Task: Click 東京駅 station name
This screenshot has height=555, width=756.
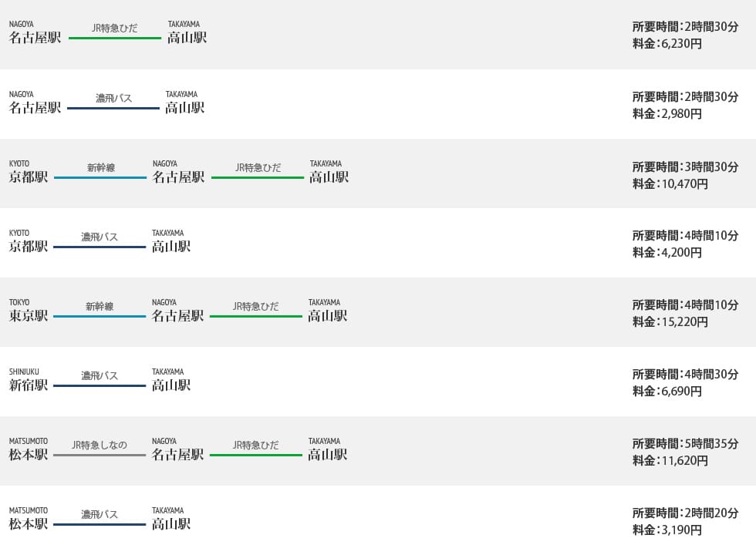Action: pos(29,316)
